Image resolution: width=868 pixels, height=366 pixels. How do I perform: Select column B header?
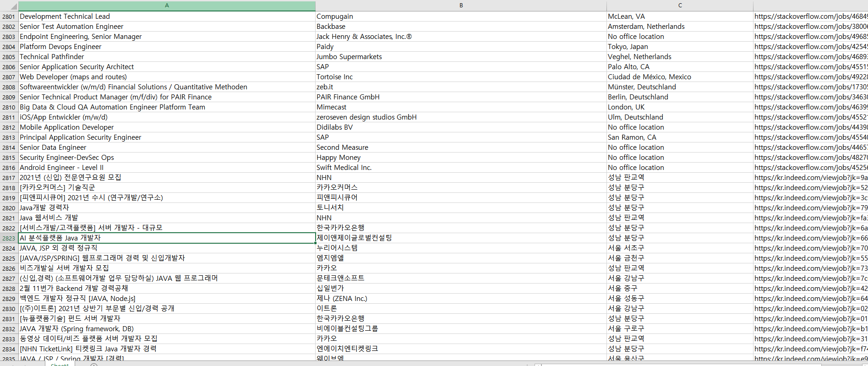click(x=461, y=5)
